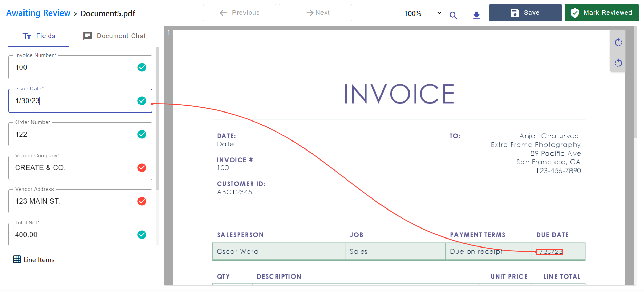The image size is (644, 291).
Task: Rotate the document counterclockwise
Action: 618,63
